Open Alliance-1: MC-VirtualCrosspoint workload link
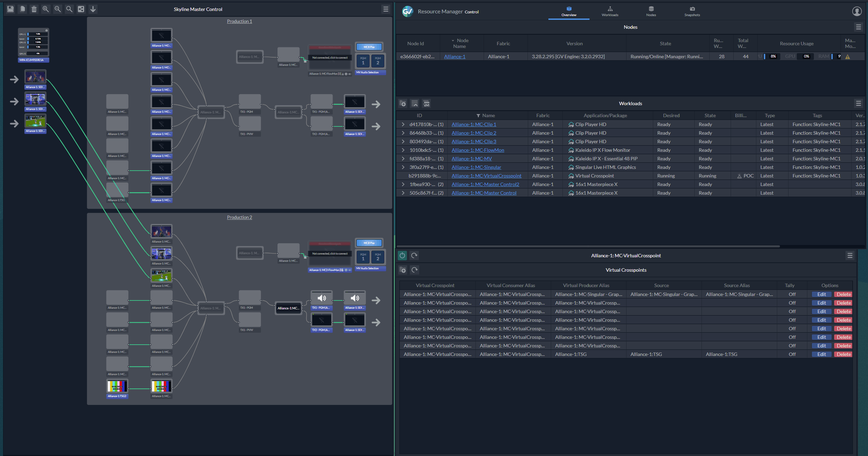 pyautogui.click(x=486, y=176)
